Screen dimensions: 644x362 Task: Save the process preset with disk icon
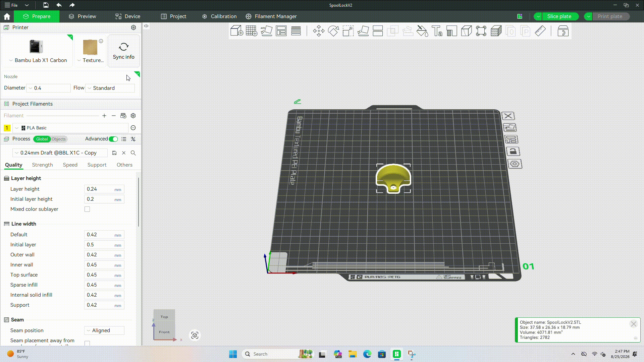point(114,153)
